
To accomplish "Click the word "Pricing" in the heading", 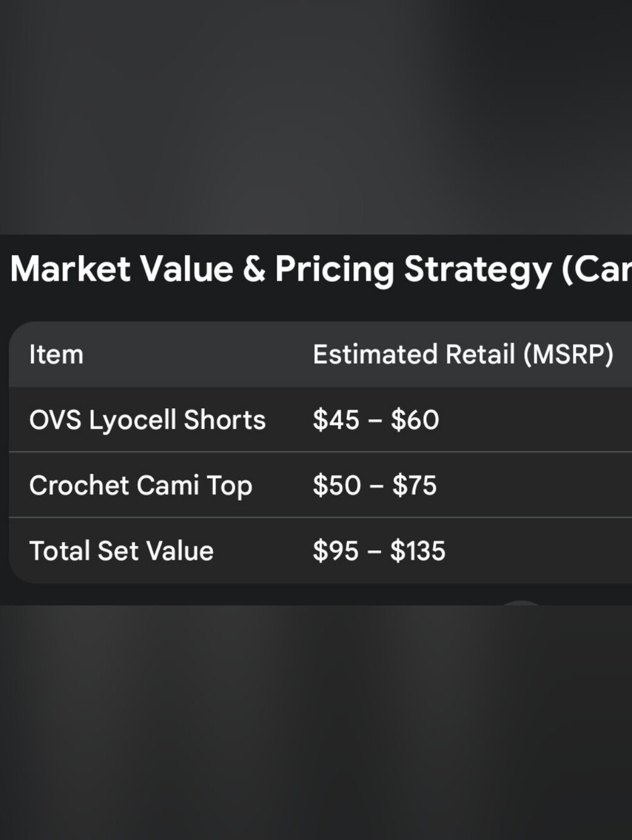I will tap(334, 270).
